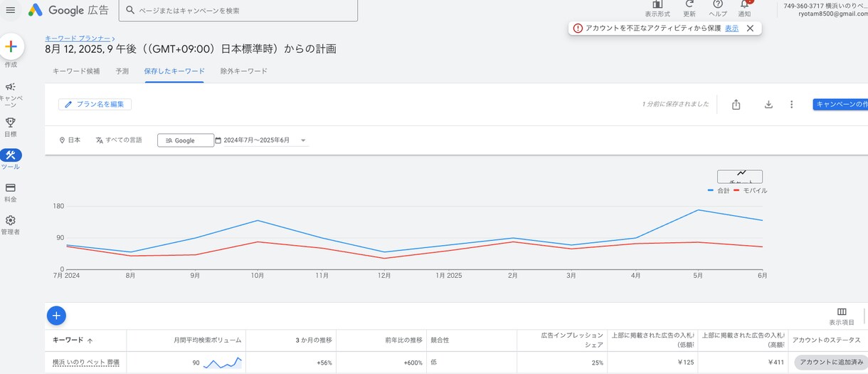
Task: Click the search box for pages or campaigns
Action: tap(238, 11)
